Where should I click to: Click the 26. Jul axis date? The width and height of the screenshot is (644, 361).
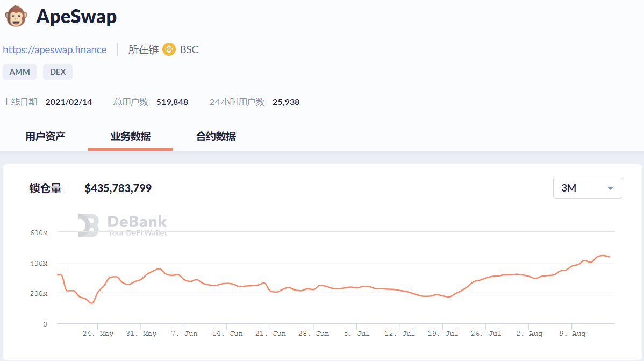485,334
